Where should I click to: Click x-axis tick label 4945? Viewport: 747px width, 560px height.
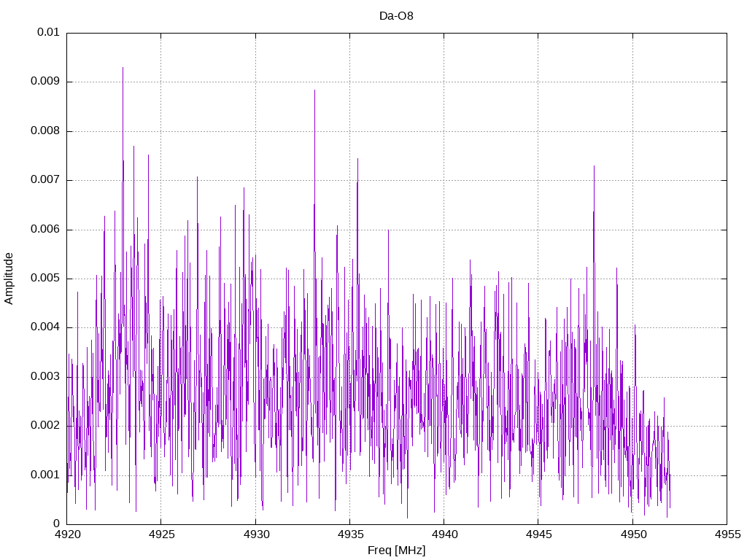click(x=538, y=534)
